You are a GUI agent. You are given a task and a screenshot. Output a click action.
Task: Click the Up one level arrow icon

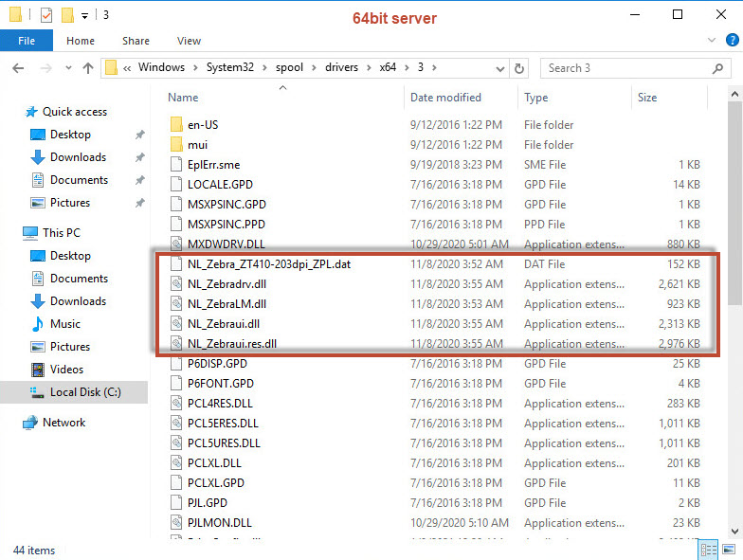[88, 68]
